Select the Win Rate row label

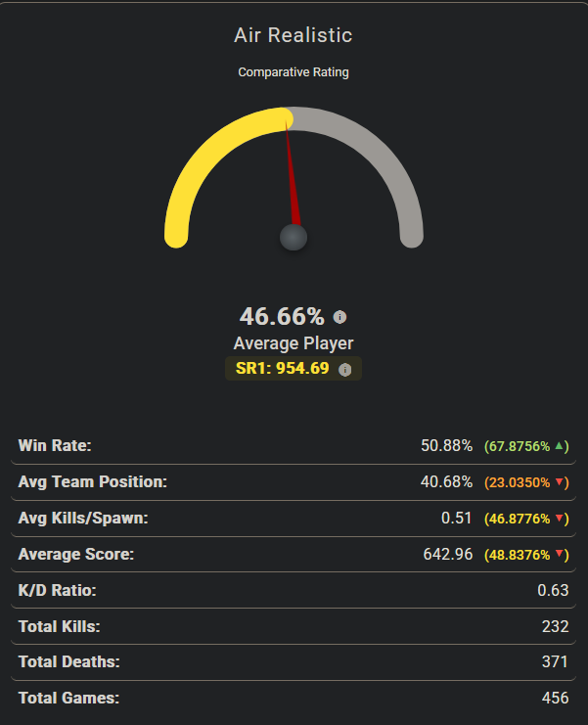click(x=55, y=446)
